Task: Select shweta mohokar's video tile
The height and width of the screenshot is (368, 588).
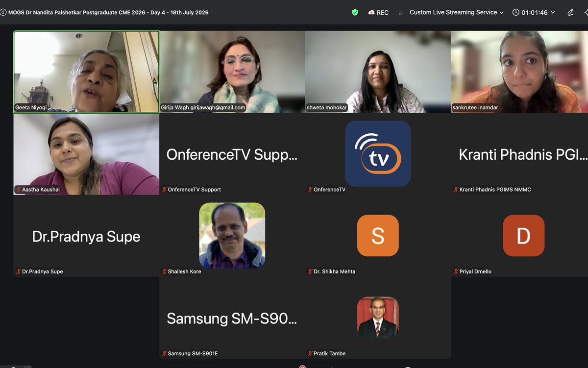Action: click(x=378, y=72)
